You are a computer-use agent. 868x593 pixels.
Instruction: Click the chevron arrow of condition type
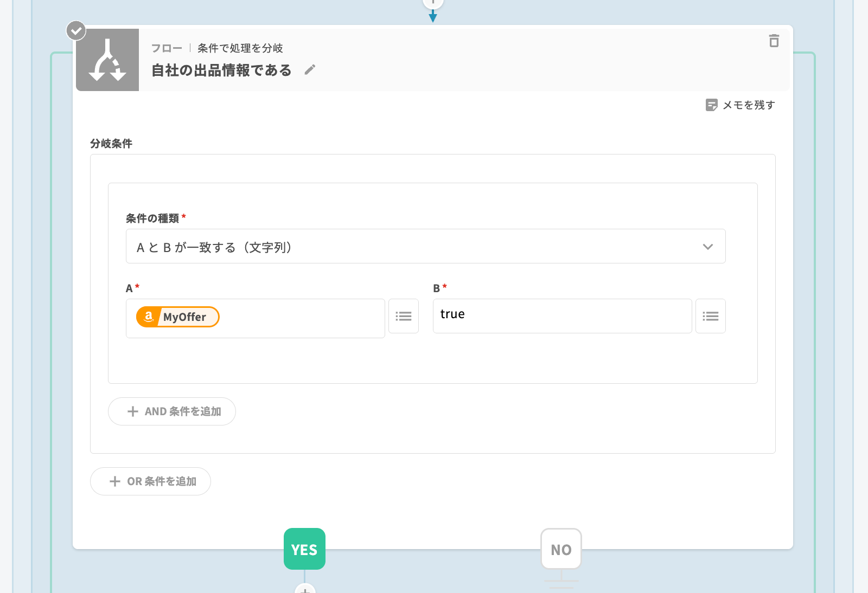[x=708, y=247]
